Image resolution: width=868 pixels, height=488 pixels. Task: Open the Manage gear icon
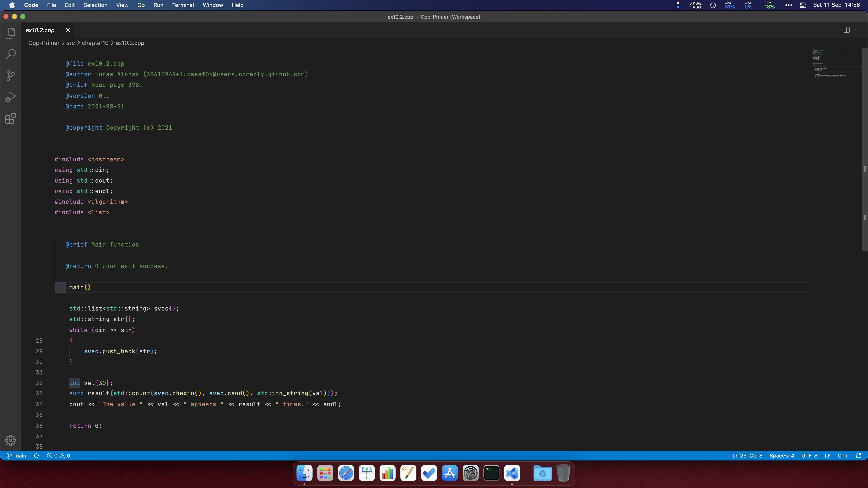(10, 440)
